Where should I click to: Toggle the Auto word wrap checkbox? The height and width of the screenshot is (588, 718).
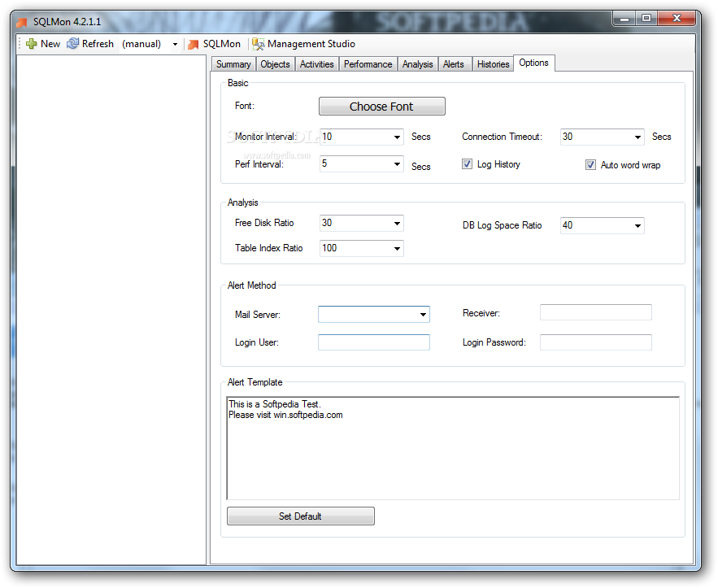click(590, 165)
